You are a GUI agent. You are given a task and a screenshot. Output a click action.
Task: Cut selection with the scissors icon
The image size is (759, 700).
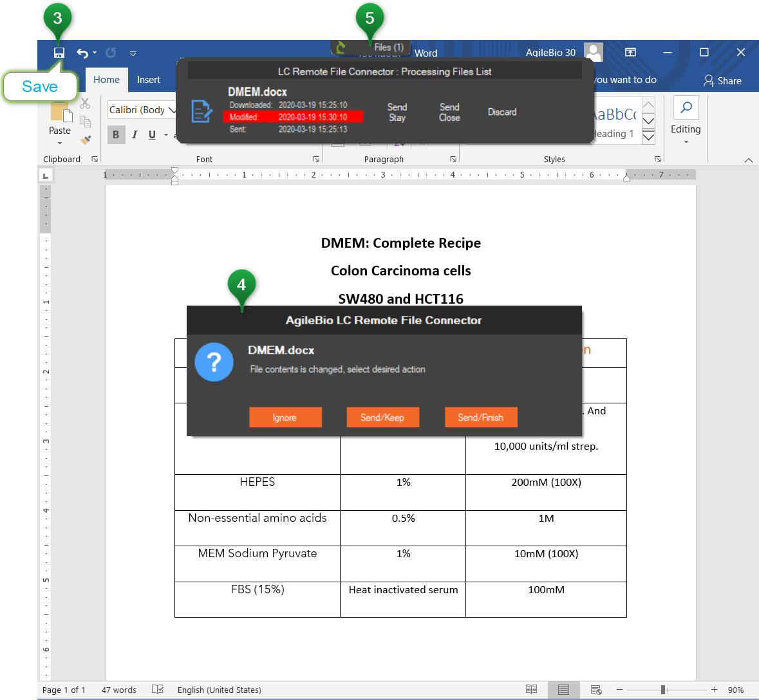(85, 103)
